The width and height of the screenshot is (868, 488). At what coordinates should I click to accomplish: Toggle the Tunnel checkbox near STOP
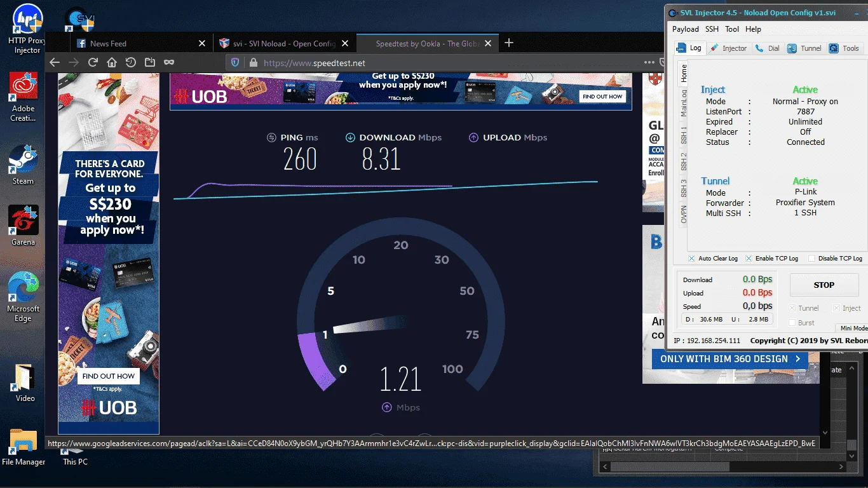click(x=792, y=308)
